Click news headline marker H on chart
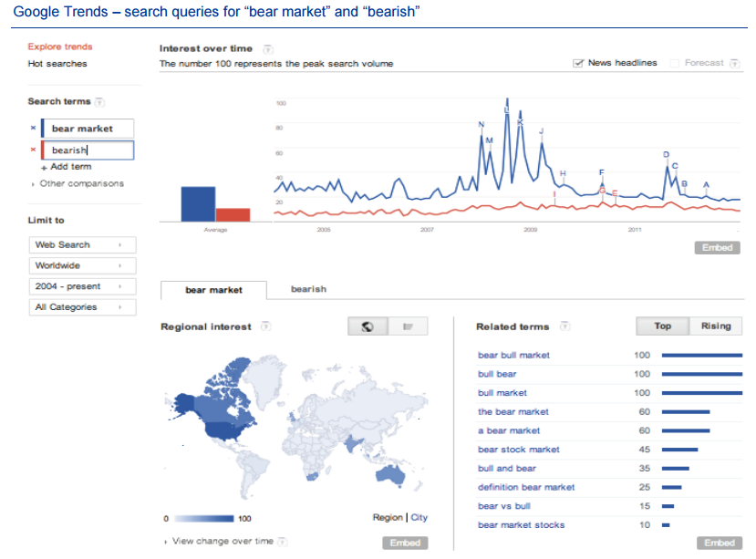756x559 pixels. click(563, 173)
